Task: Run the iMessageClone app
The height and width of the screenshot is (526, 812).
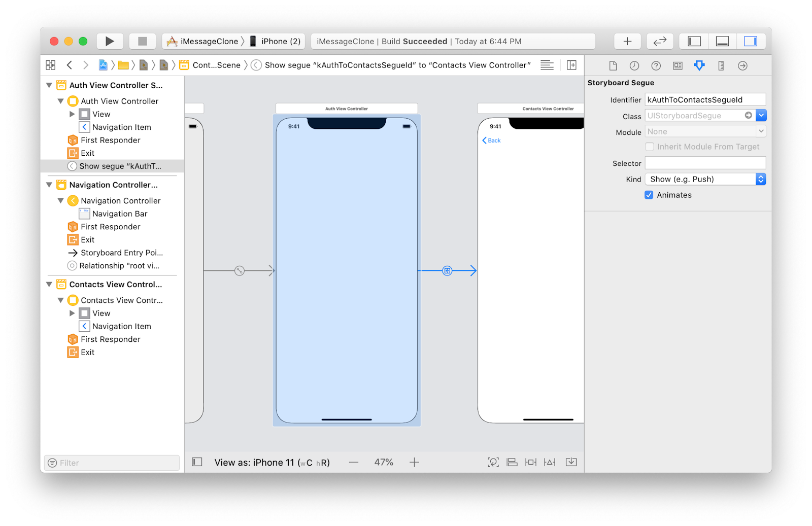Action: (110, 41)
